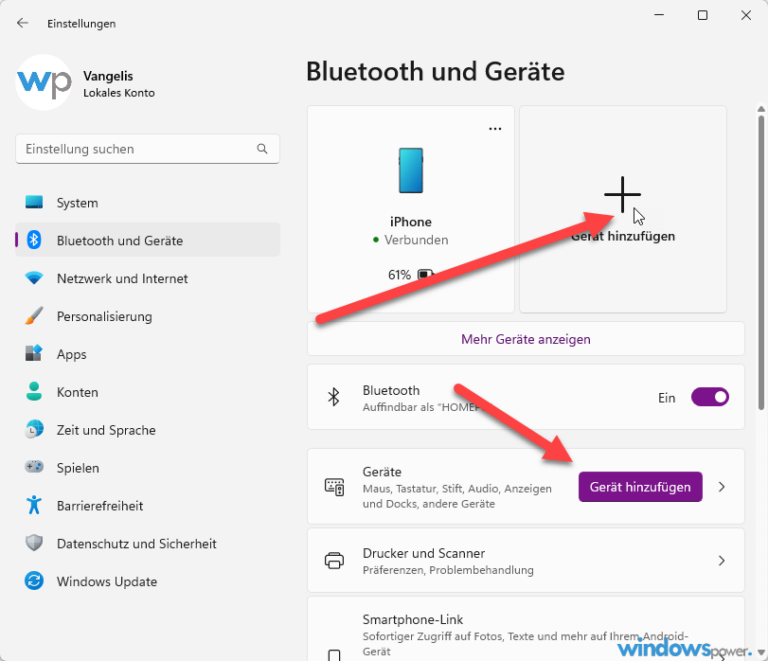Click Mehr Geräte anzeigen link
Image resolution: width=768 pixels, height=661 pixels.
point(526,339)
